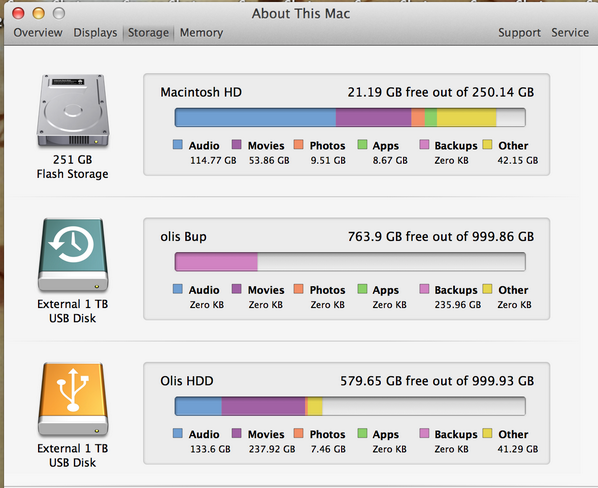The width and height of the screenshot is (598, 488).
Task: Click Macintosh HD green Apps legend swatch
Action: click(x=362, y=144)
